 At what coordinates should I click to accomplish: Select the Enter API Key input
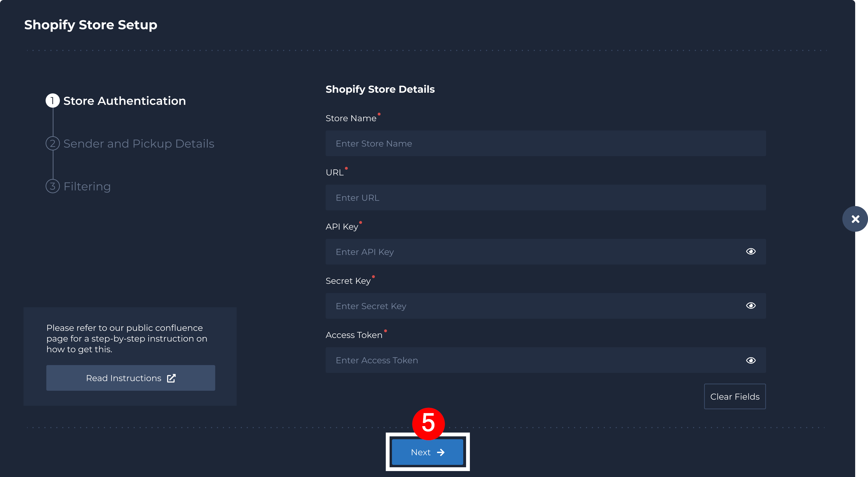click(546, 252)
